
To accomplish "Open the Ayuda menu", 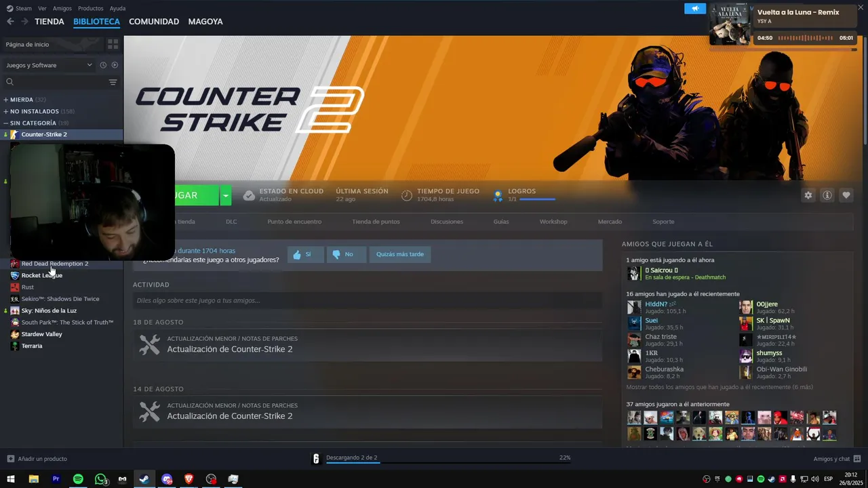I will click(117, 8).
